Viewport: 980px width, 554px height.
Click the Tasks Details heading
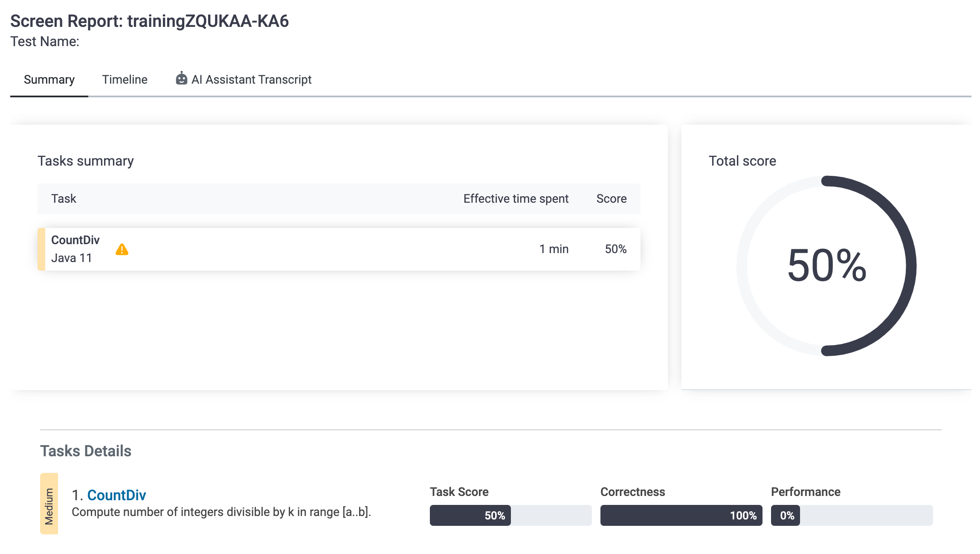point(86,451)
